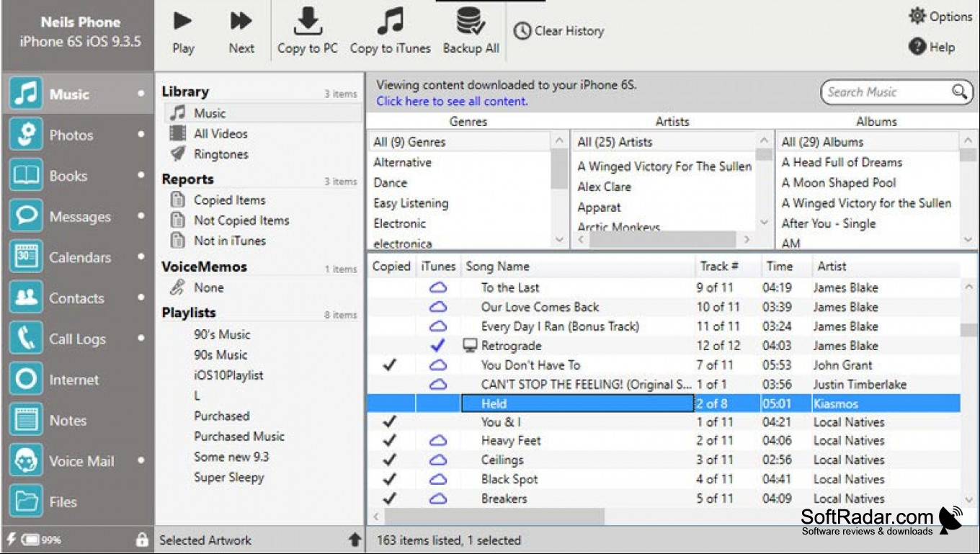
Task: Select None under VoiceMemos
Action: 208,287
